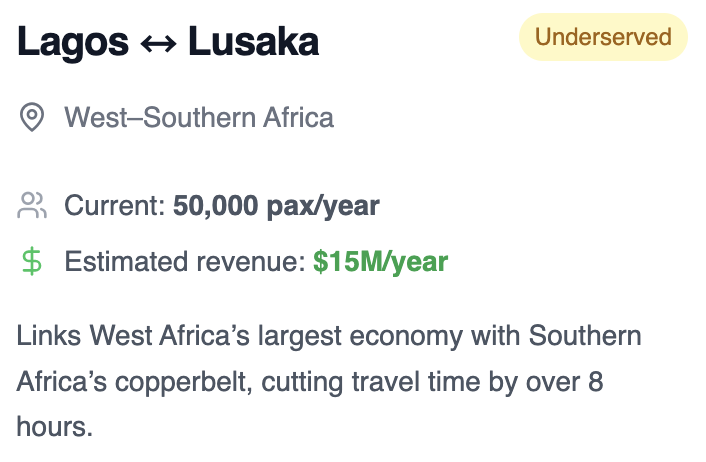
Task: Select the Underserved status badge
Action: click(x=603, y=37)
